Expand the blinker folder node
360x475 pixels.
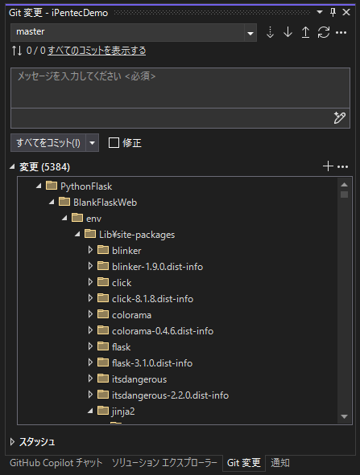[x=90, y=250]
